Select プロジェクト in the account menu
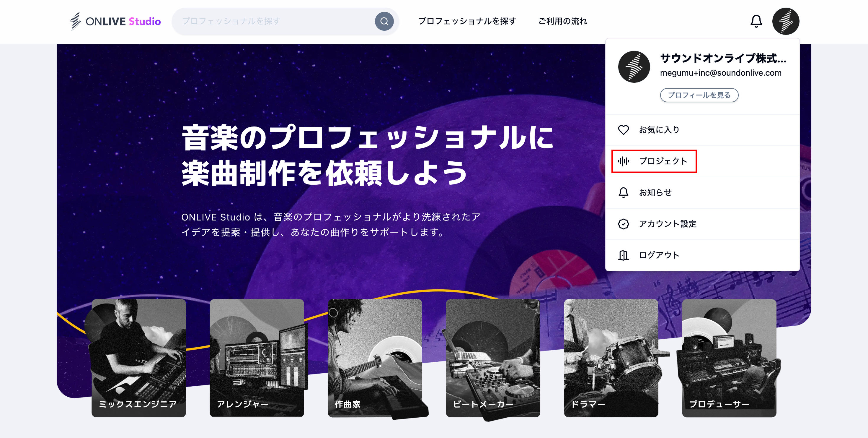This screenshot has height=438, width=868. tap(663, 161)
